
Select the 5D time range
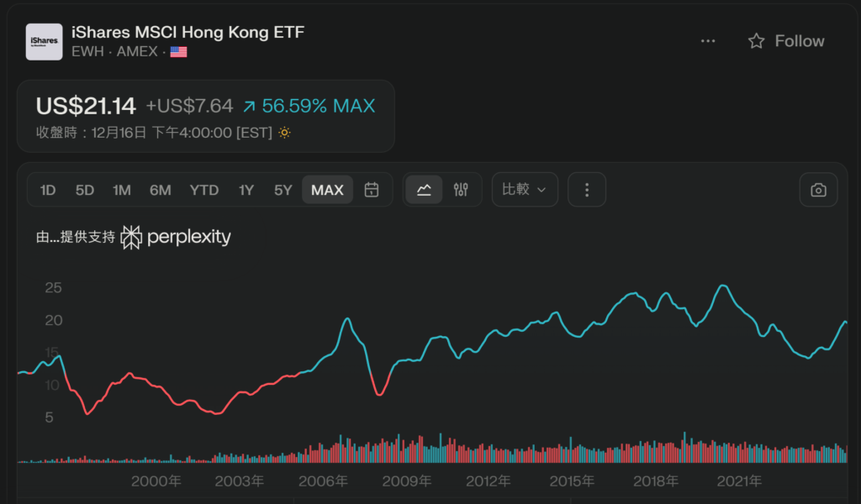[x=85, y=190]
